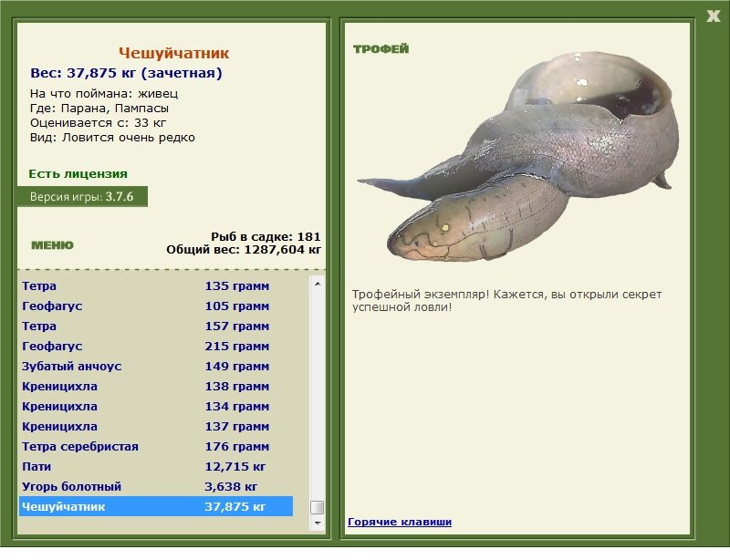This screenshot has height=560, width=730.
Task: Select the Тетра серебристая 176 грамм row
Action: click(x=156, y=446)
